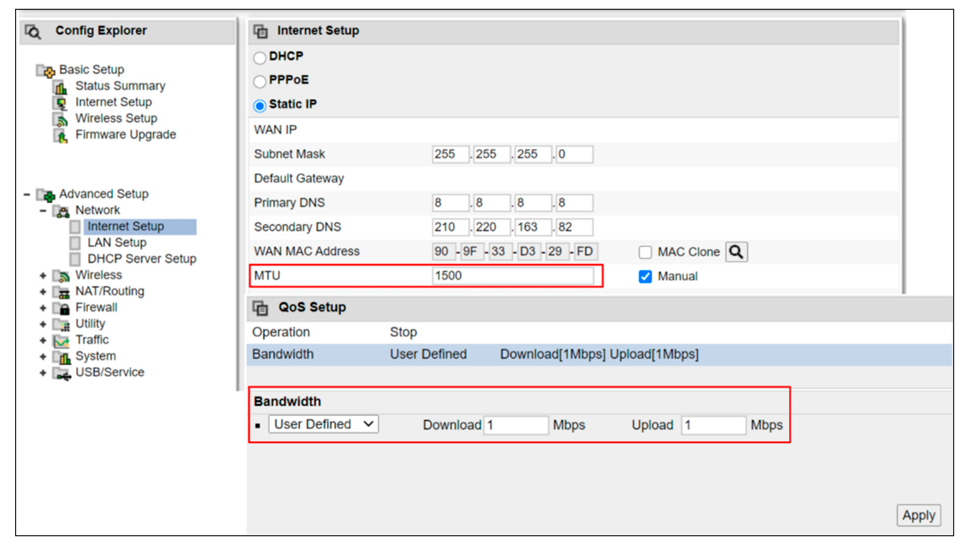Expand the NAT/Routing tree node
This screenshot has height=552, width=980.
point(43,292)
